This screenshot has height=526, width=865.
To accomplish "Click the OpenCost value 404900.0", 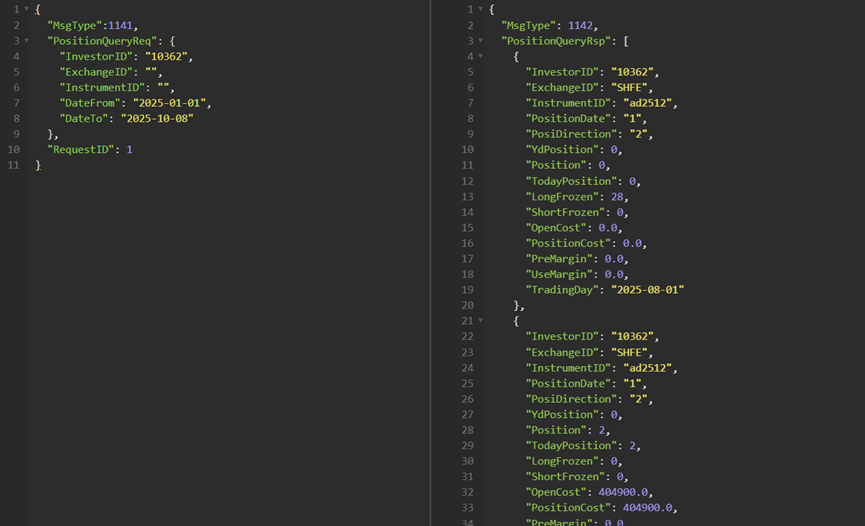I will (x=626, y=492).
